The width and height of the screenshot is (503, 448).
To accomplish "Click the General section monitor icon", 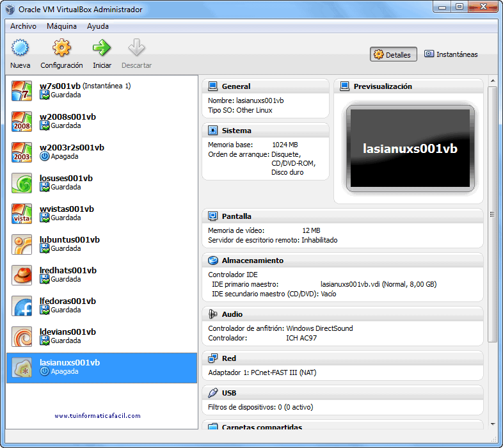I will (212, 86).
